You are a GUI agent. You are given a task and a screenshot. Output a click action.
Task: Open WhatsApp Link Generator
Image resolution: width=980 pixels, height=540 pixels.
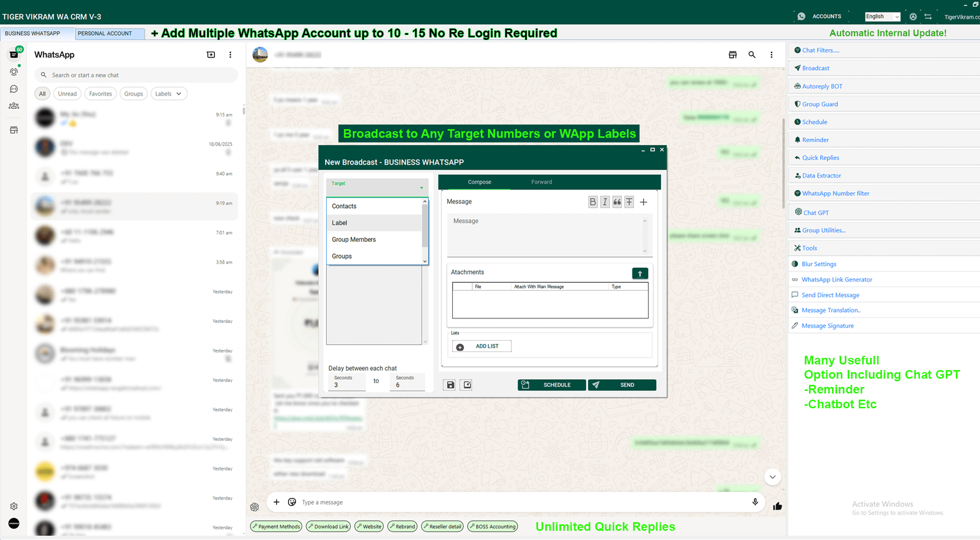click(x=885, y=280)
